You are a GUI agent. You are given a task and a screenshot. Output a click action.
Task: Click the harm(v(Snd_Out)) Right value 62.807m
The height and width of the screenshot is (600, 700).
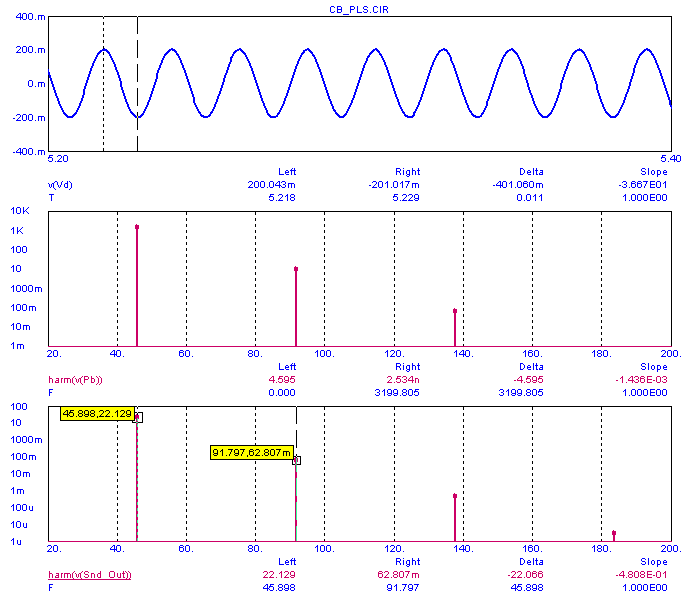pos(398,575)
